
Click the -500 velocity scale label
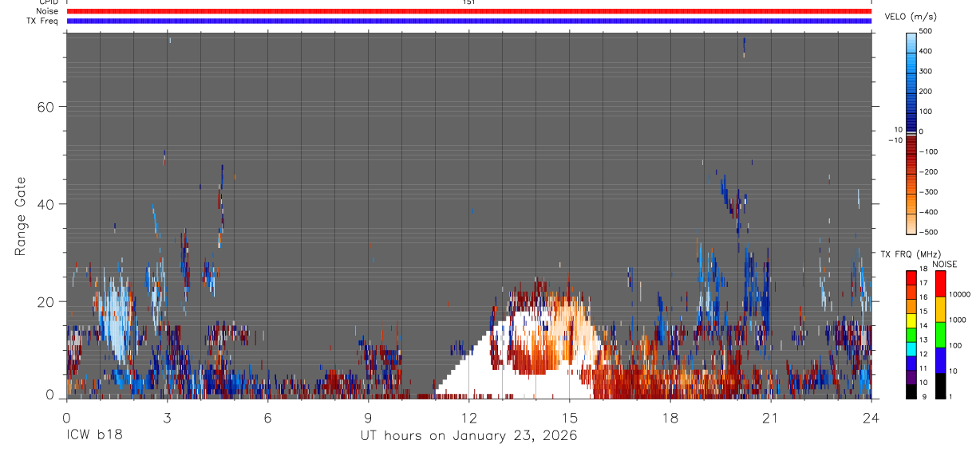pos(931,232)
